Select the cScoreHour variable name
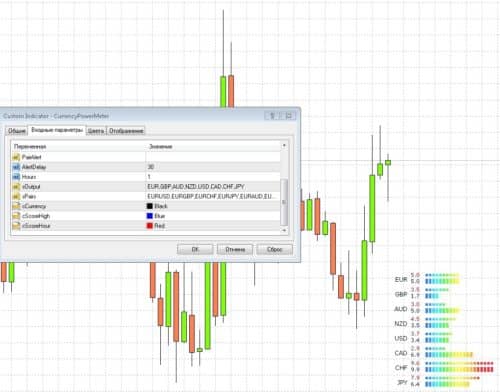 click(36, 226)
